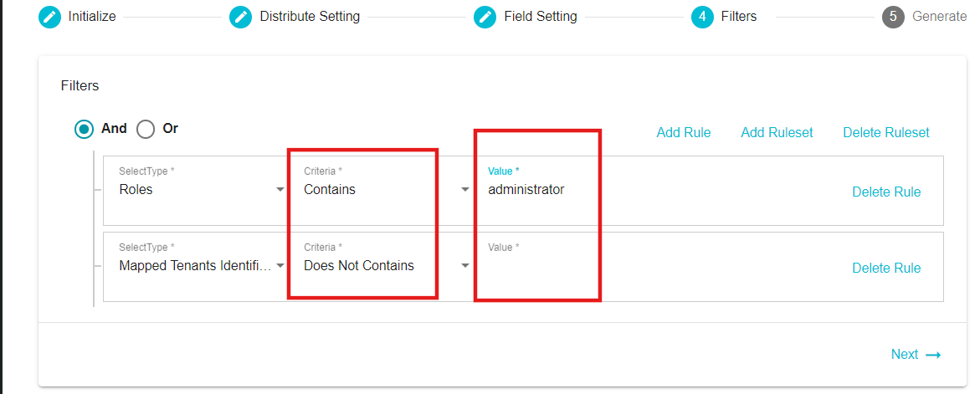The image size is (980, 394).
Task: Click the Delete Ruleset link
Action: click(886, 132)
